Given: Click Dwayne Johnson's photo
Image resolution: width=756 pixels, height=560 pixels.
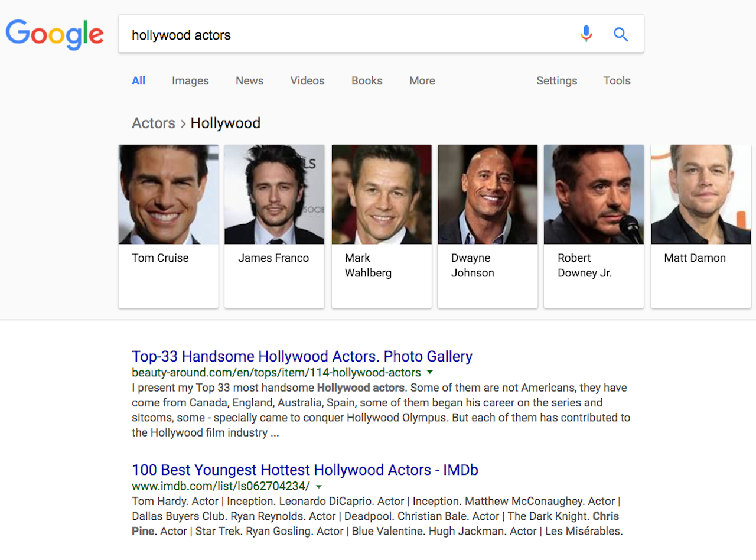Looking at the screenshot, I should (487, 194).
